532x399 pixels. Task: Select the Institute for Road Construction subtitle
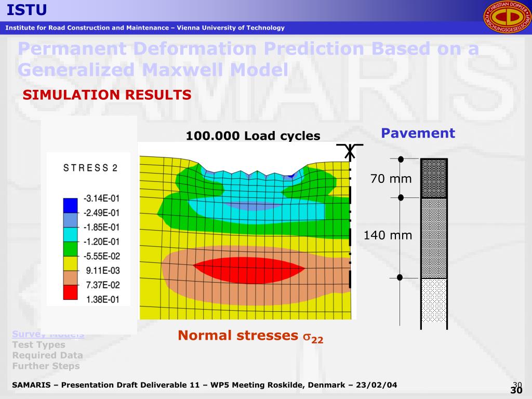pos(145,28)
